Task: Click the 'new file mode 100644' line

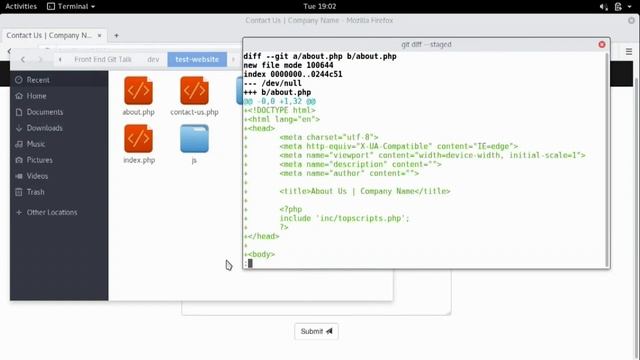Action: coord(289,65)
